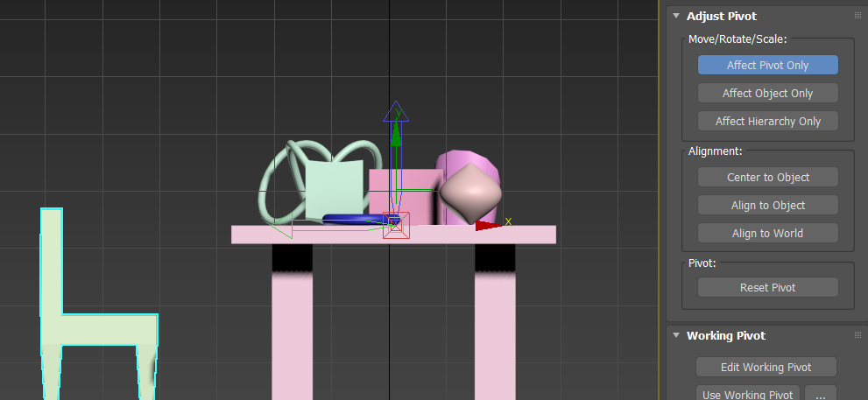Select the light green box on the table
The image size is (868, 400).
click(x=335, y=189)
